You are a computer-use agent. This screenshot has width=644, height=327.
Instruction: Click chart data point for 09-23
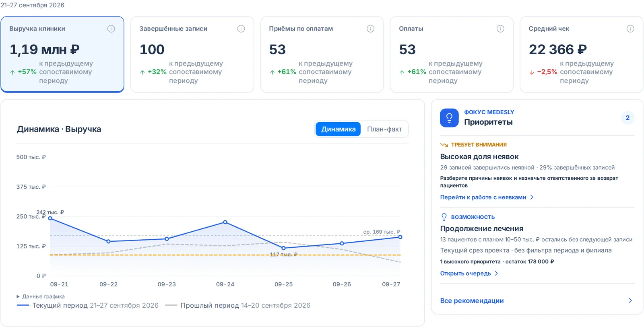167,239
